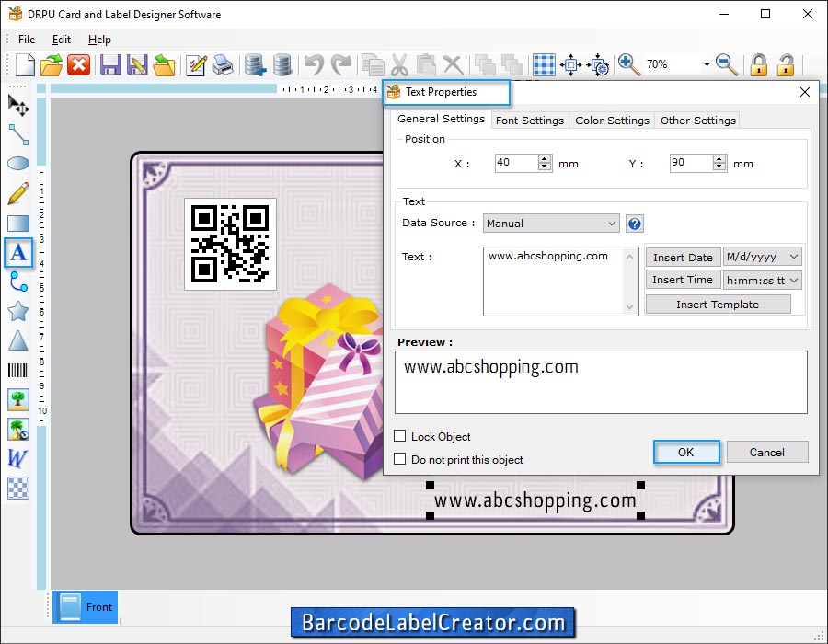
Task: Click the Undo arrow
Action: [314, 65]
